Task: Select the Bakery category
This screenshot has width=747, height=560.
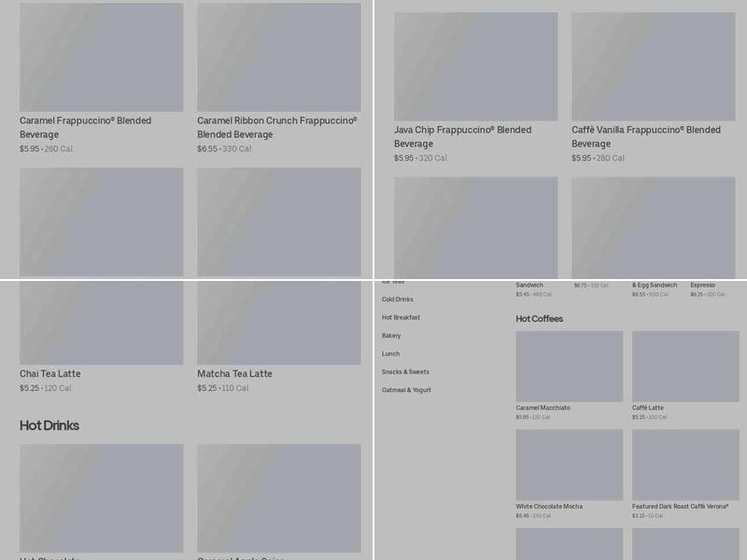Action: coord(391,336)
